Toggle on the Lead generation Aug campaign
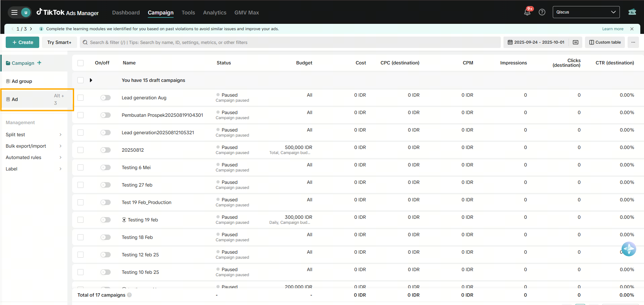The height and width of the screenshot is (305, 644). click(105, 98)
